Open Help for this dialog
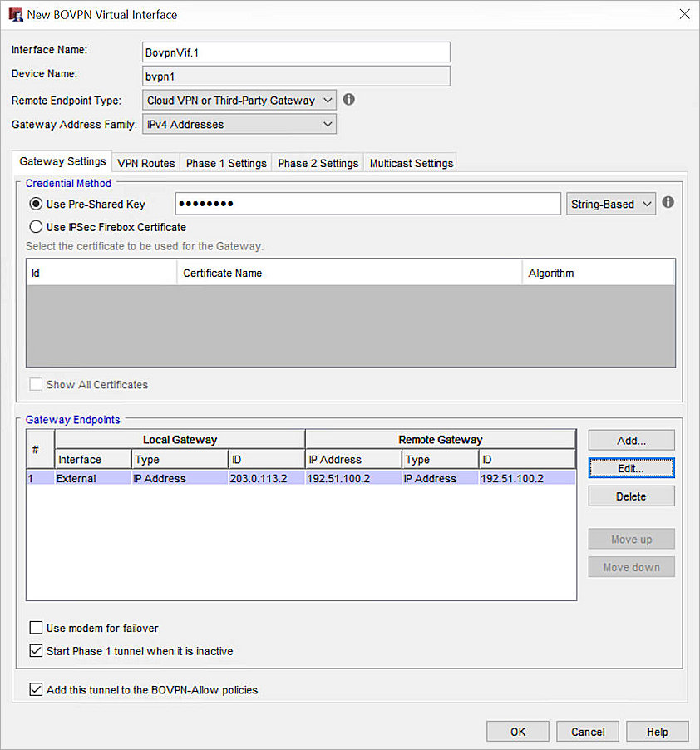 658,732
